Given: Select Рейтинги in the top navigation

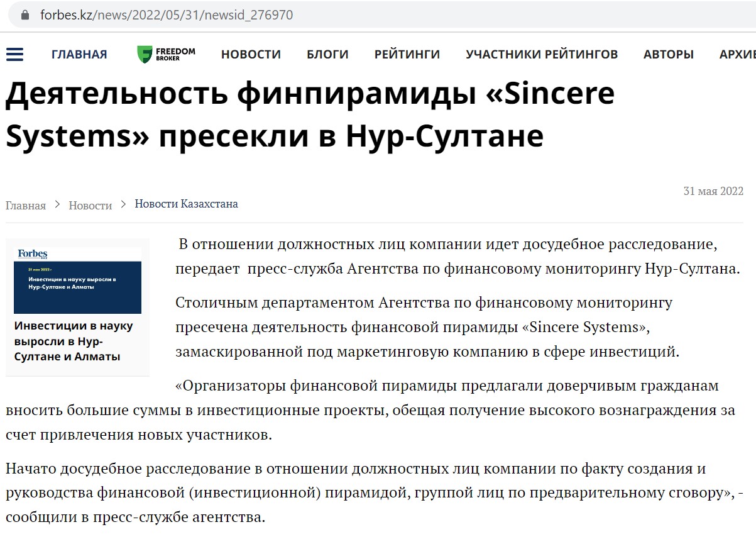Looking at the screenshot, I should [407, 54].
